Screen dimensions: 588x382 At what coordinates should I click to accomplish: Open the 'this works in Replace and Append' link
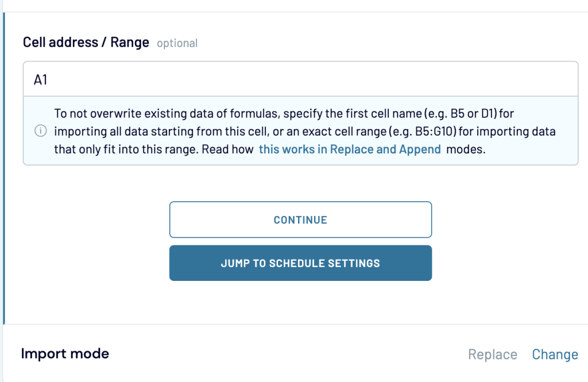point(350,149)
